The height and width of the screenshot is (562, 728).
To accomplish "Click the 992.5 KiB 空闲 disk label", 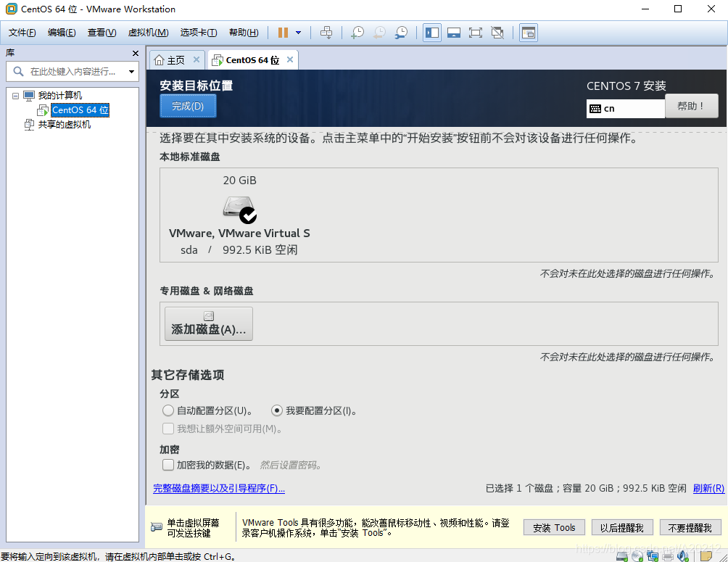I will pos(260,250).
